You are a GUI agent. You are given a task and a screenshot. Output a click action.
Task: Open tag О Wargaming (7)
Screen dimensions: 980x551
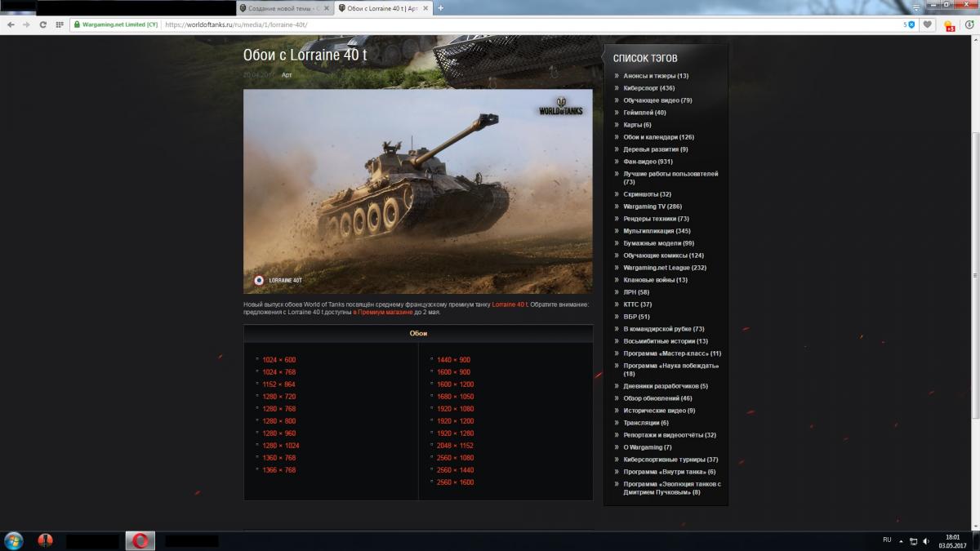click(x=648, y=447)
